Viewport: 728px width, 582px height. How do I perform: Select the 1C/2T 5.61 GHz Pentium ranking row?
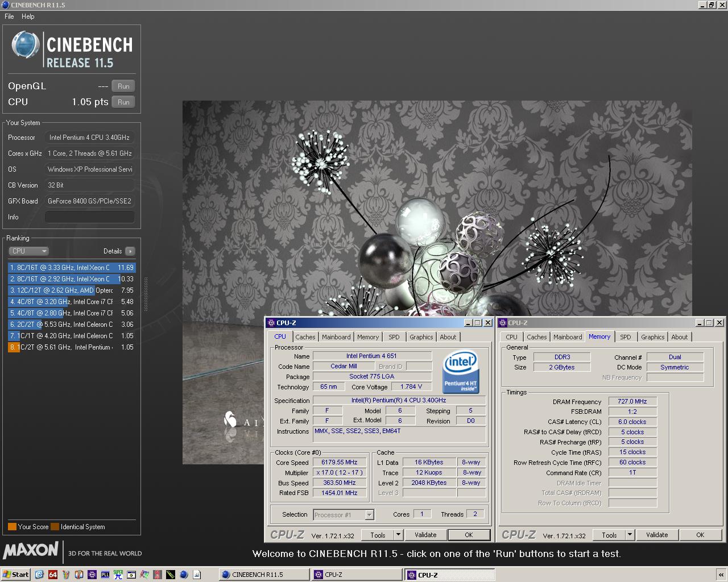[x=72, y=347]
